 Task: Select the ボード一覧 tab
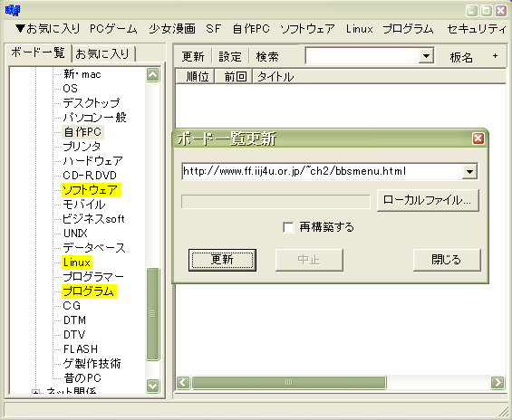[x=38, y=52]
